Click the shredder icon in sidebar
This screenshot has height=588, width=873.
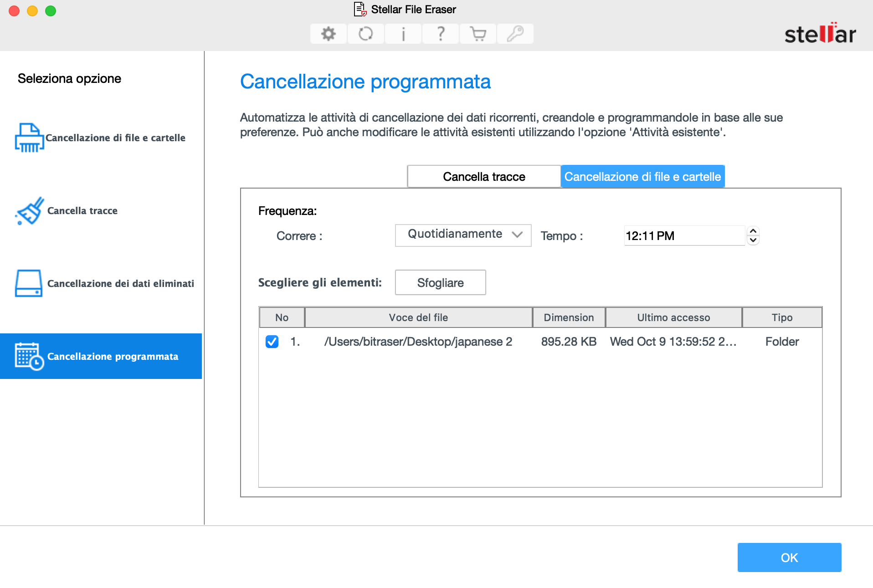pyautogui.click(x=29, y=138)
